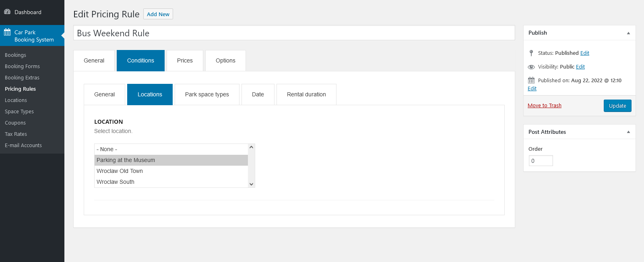Switch to the Prices tab
This screenshot has height=262, width=644.
pyautogui.click(x=185, y=60)
